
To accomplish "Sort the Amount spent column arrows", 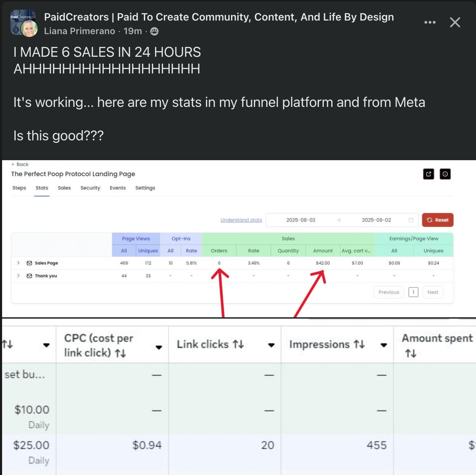I will coord(411,353).
